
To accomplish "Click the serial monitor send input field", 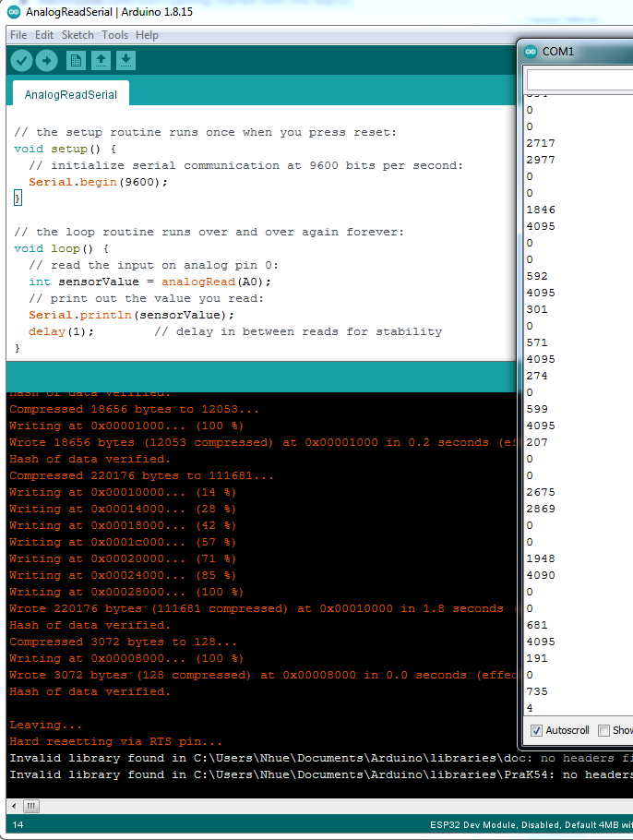I will [x=580, y=79].
